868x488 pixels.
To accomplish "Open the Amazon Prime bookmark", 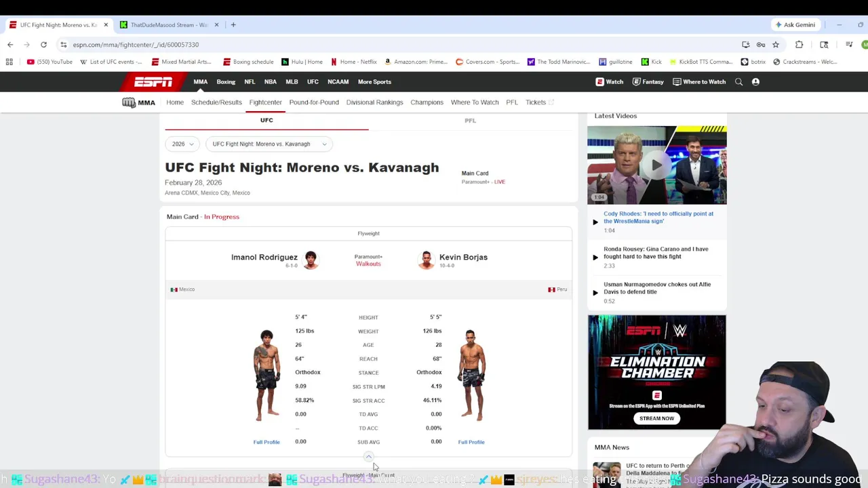I will [416, 62].
